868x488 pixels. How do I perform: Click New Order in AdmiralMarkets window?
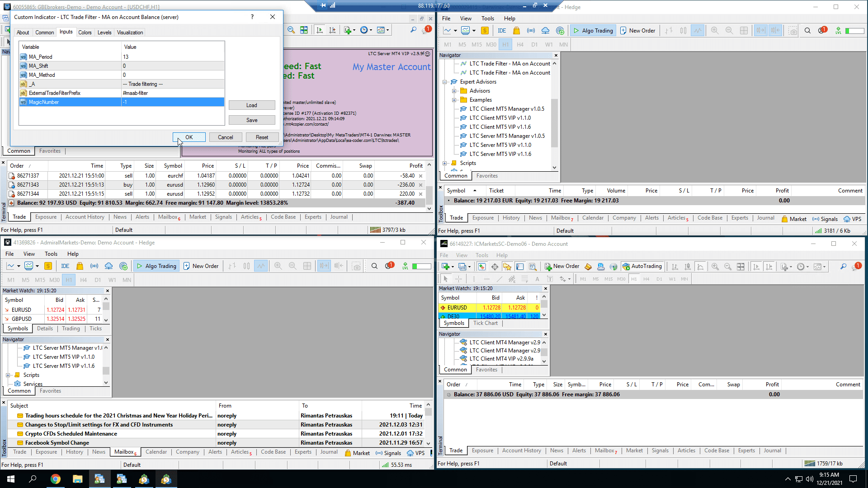click(x=201, y=266)
